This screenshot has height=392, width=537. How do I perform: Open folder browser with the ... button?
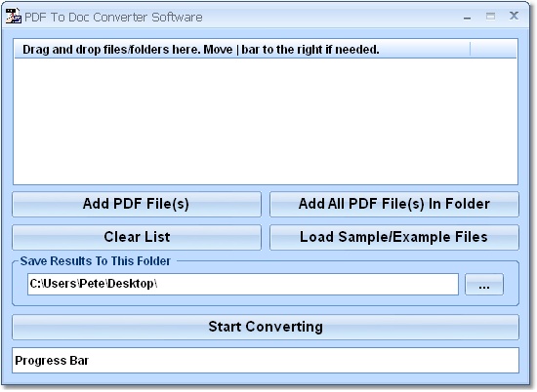(x=484, y=284)
